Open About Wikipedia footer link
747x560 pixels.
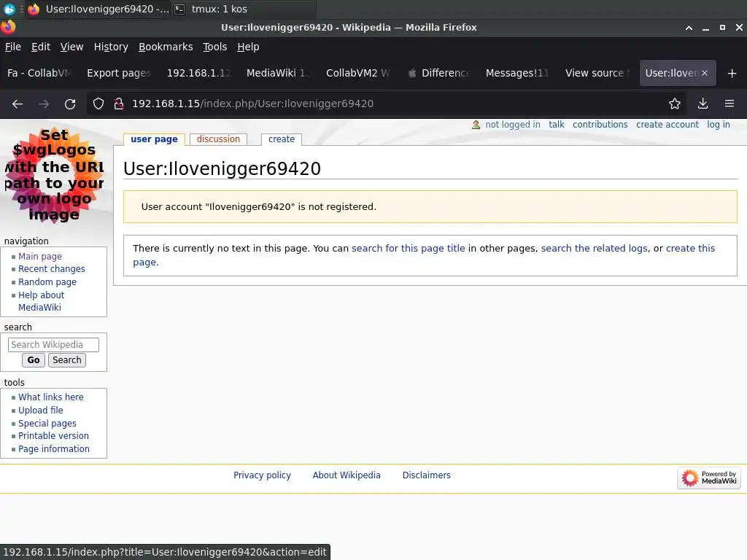pyautogui.click(x=347, y=475)
